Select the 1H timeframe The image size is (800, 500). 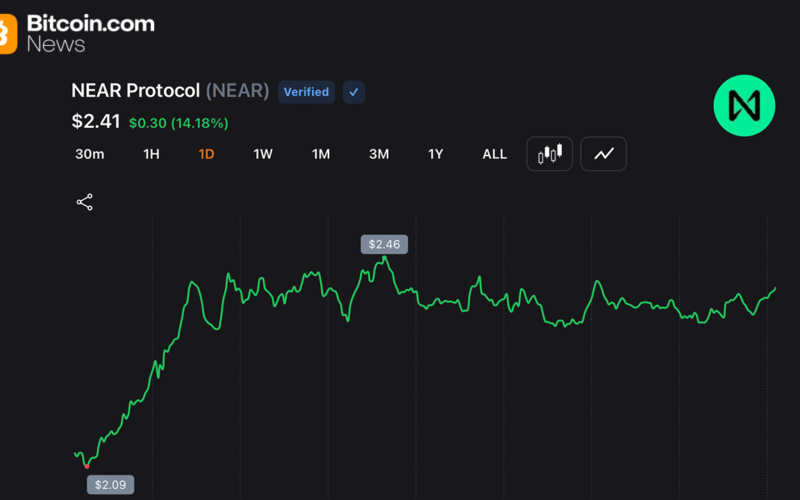(x=152, y=154)
